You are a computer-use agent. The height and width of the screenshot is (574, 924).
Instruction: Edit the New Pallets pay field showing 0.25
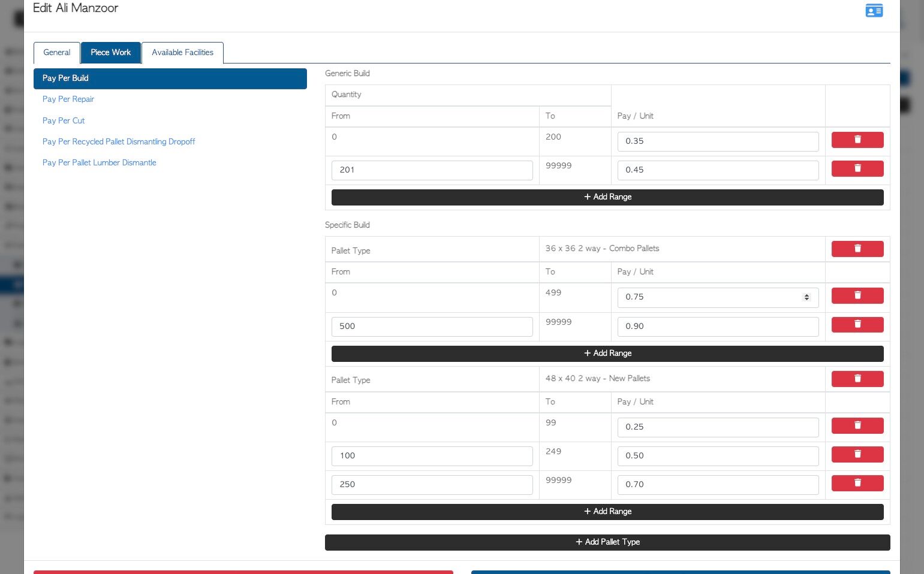718,427
